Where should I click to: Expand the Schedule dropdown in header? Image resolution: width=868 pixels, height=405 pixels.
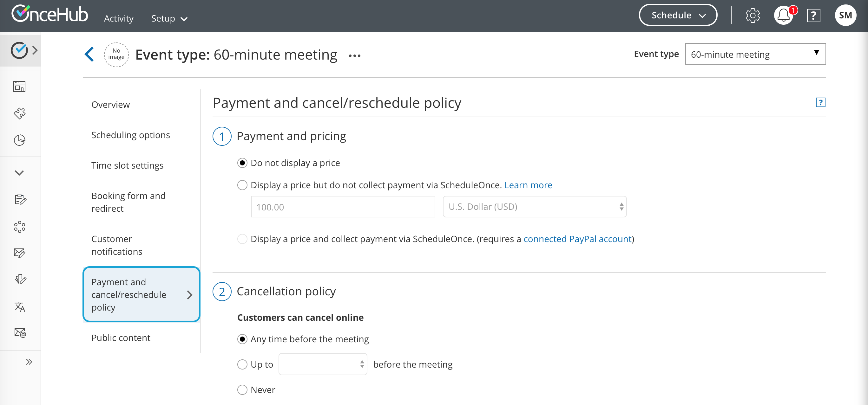pyautogui.click(x=678, y=15)
